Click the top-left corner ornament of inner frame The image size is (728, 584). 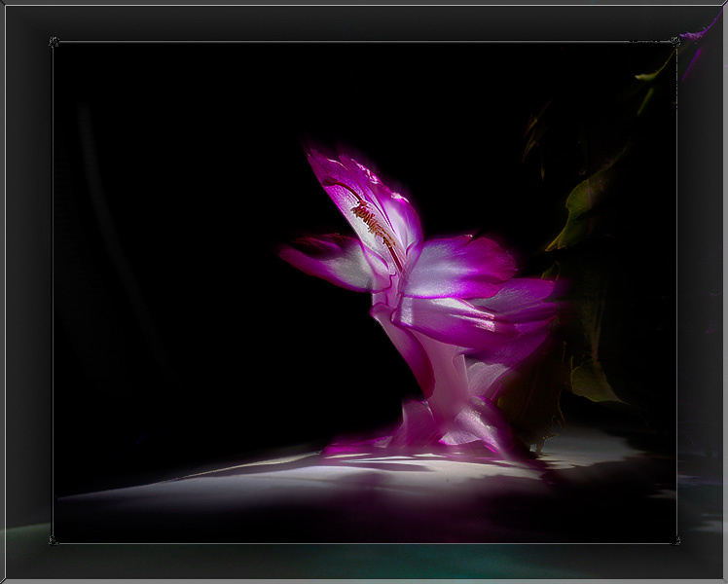(54, 42)
